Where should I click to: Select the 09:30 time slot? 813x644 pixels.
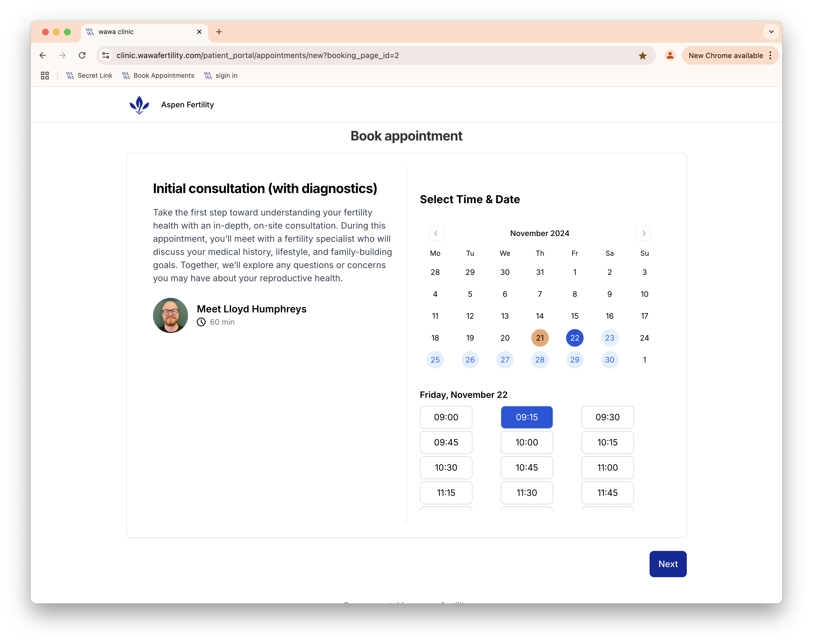[x=607, y=417]
